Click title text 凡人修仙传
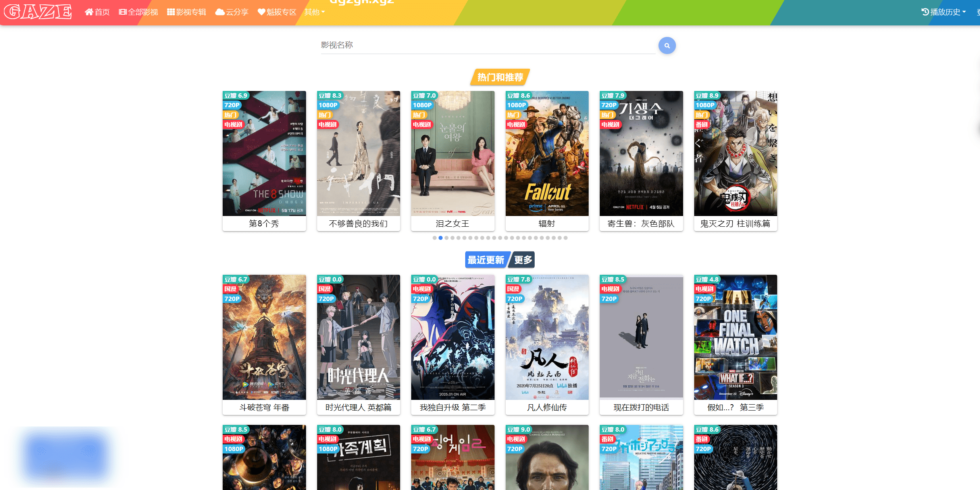The image size is (980, 490). pyautogui.click(x=547, y=407)
